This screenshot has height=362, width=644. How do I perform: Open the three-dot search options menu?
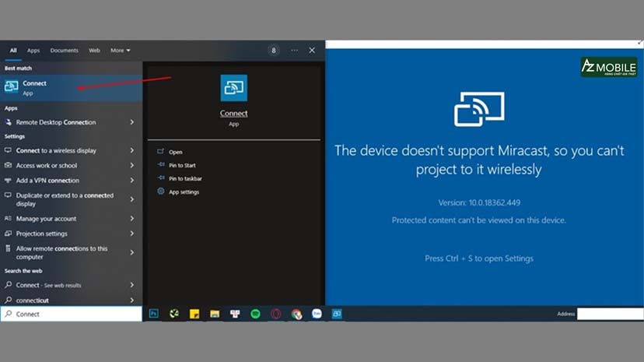294,50
